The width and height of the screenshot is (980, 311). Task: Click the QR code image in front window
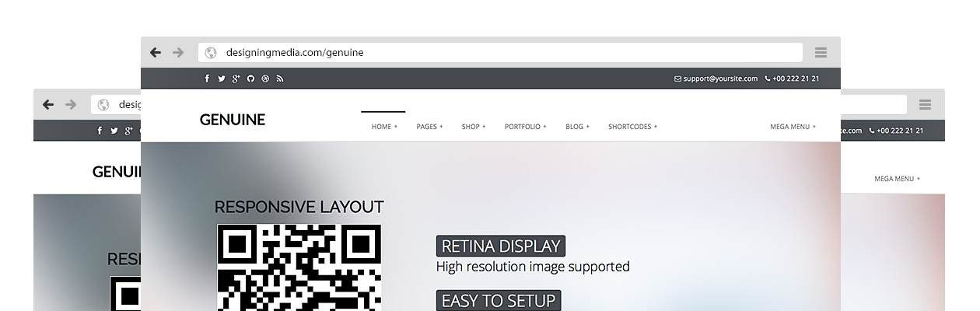[x=299, y=267]
